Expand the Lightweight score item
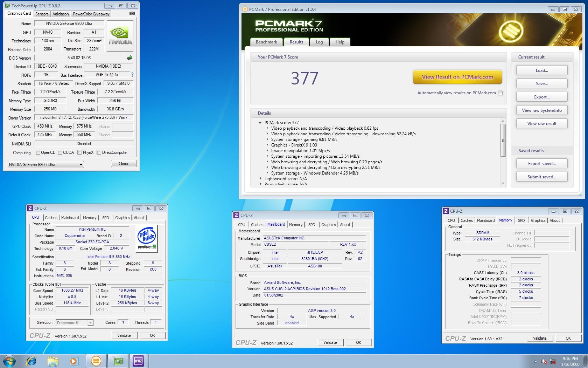The width and height of the screenshot is (588, 368). (x=260, y=179)
